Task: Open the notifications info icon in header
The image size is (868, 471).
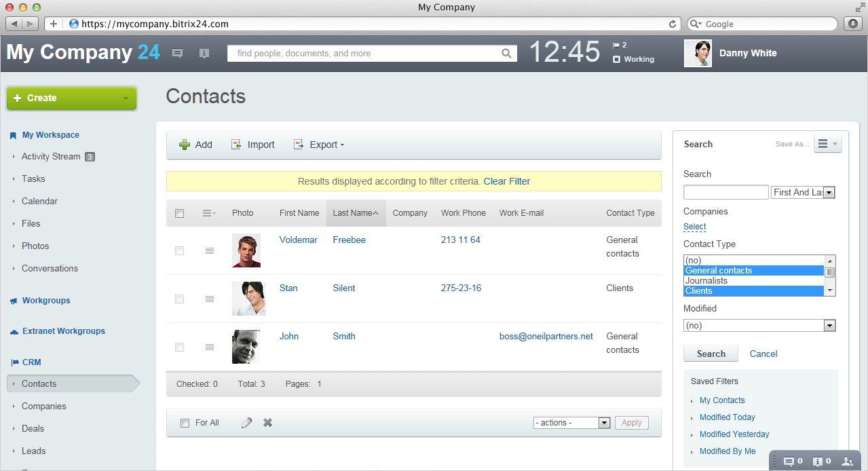Action: [x=204, y=53]
